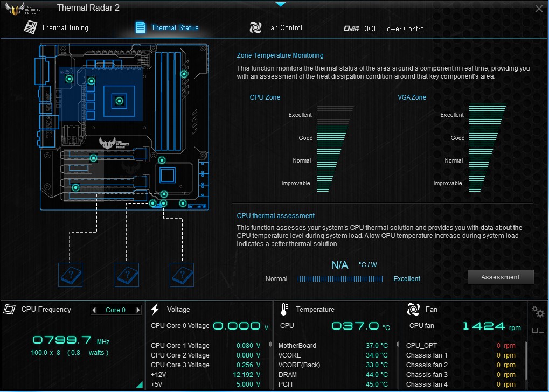Select the Thermal Status tab
549x392 pixels.
[166, 27]
